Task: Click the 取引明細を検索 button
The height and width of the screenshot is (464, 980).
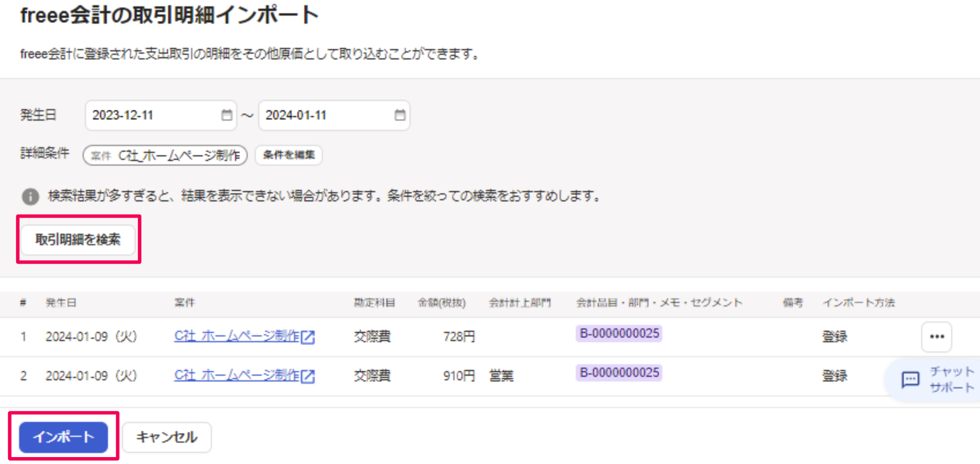Action: 78,240
